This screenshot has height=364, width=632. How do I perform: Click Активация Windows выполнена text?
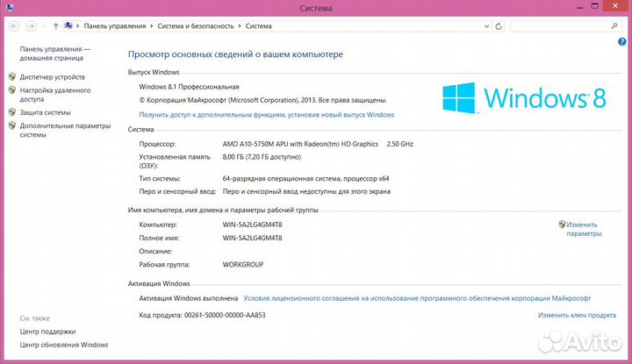(188, 298)
